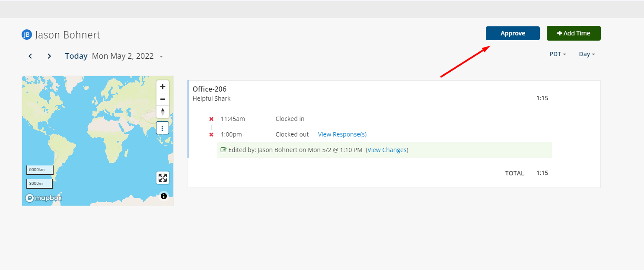Open the date picker dropdown arrow
644x270 pixels.
[x=161, y=57]
